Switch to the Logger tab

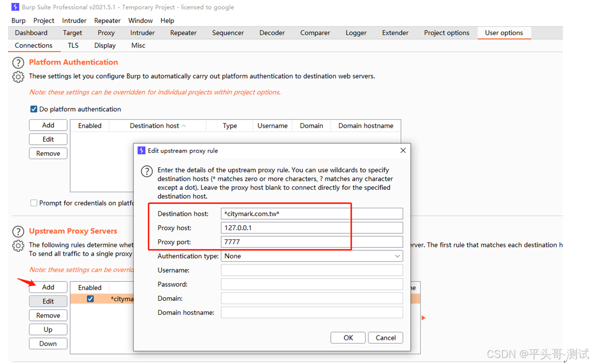356,33
